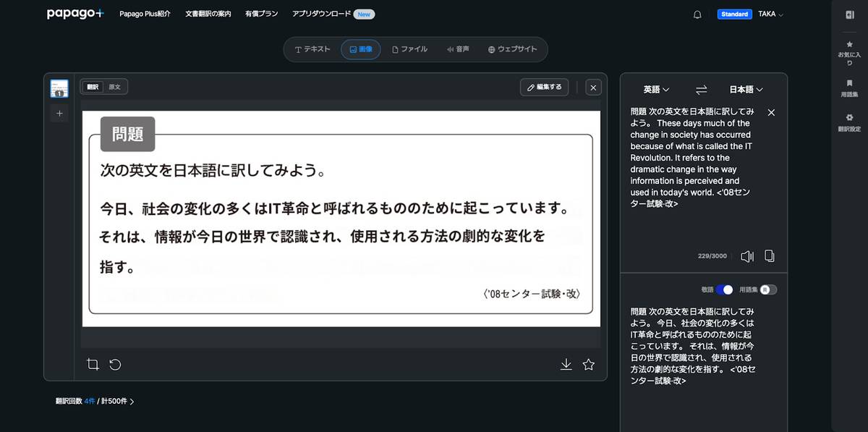Star the translation result as favorite
The height and width of the screenshot is (432, 868).
coord(588,364)
